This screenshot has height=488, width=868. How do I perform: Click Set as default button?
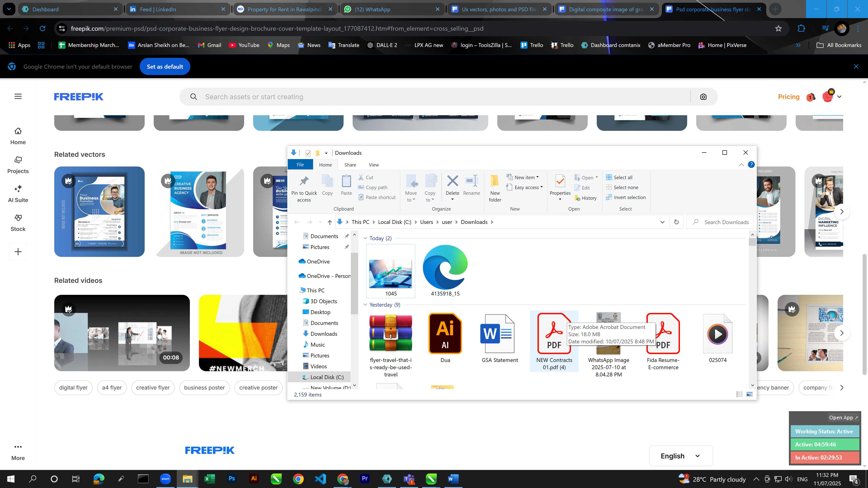(165, 67)
